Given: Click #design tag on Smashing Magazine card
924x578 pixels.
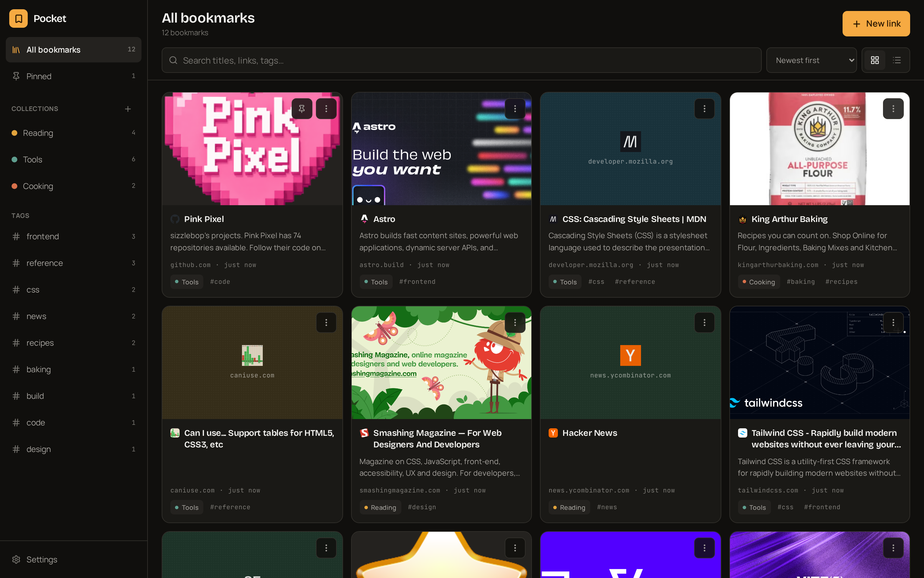Looking at the screenshot, I should click(x=422, y=507).
